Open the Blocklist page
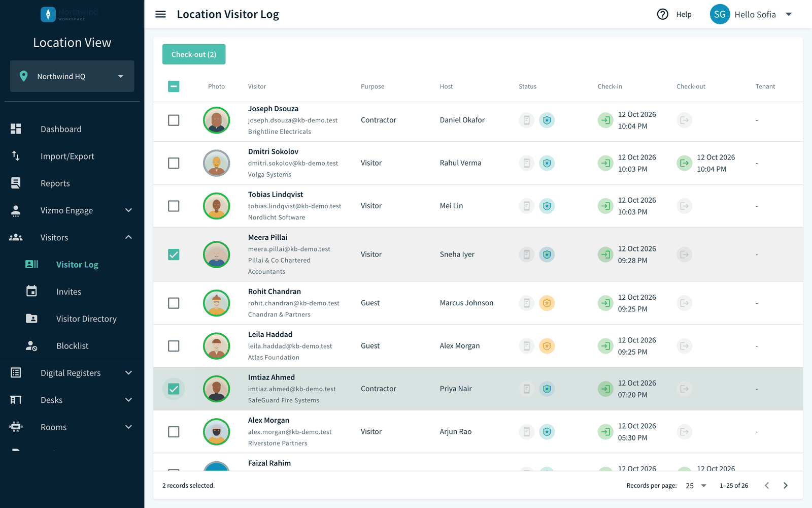 (72, 346)
